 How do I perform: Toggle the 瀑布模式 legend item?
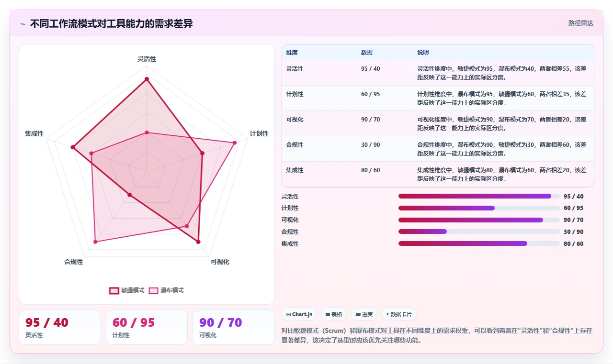pyautogui.click(x=166, y=290)
